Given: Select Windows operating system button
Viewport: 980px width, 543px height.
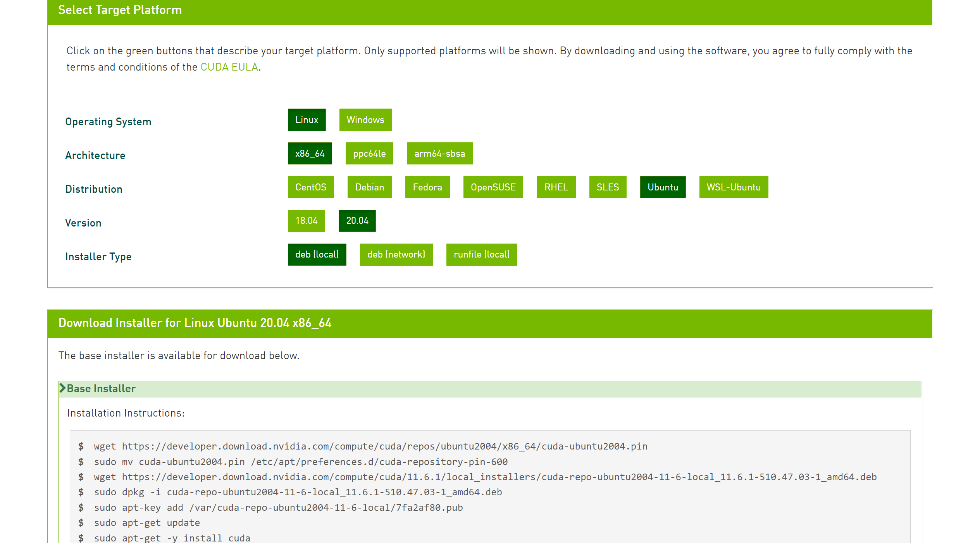Looking at the screenshot, I should [x=365, y=120].
